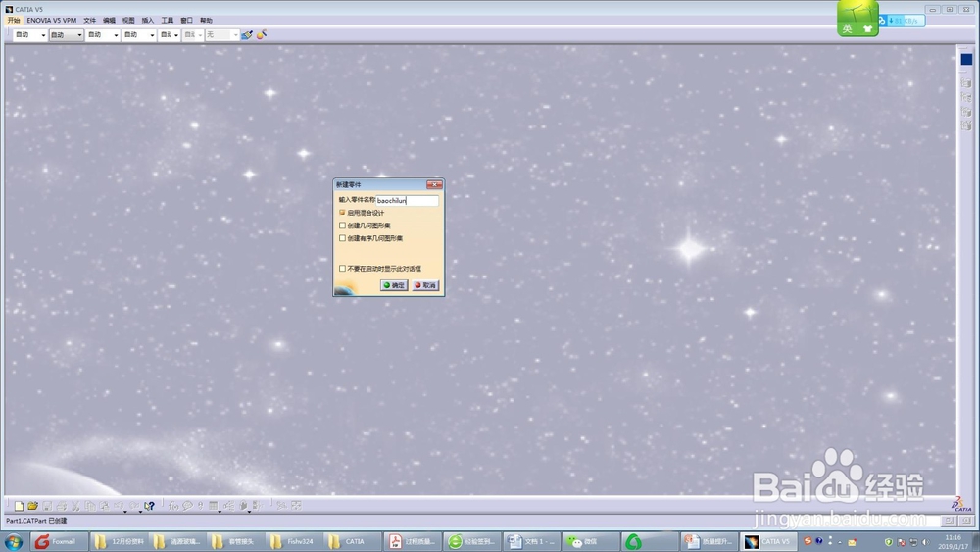Click the Print icon in bottom toolbar
980x552 pixels.
point(61,506)
